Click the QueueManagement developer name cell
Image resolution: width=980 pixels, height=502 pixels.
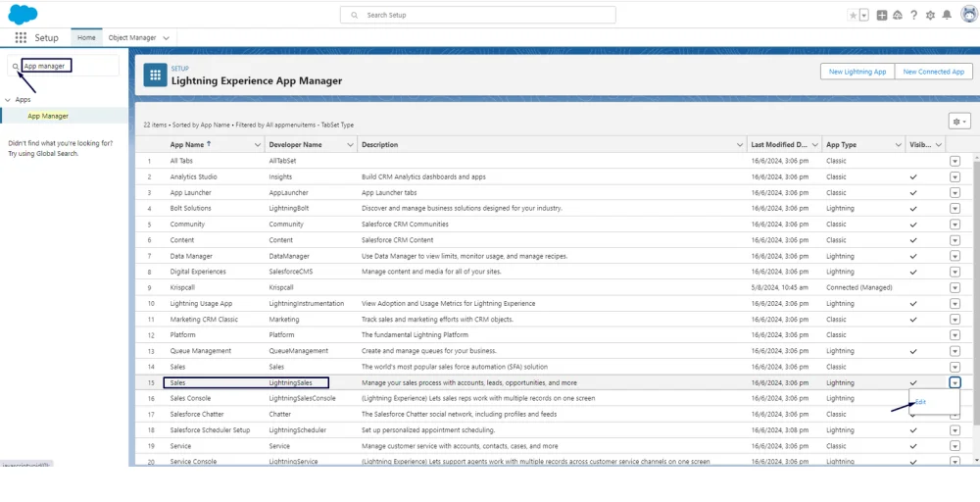[x=299, y=351]
